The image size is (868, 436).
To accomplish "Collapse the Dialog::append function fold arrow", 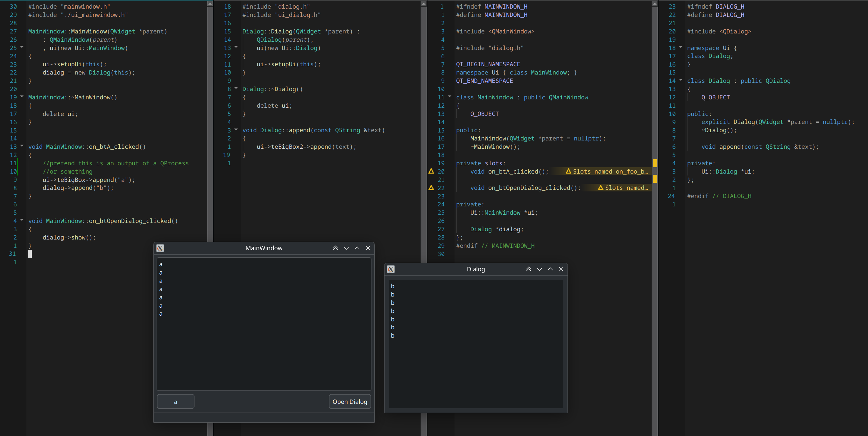I will tap(236, 130).
